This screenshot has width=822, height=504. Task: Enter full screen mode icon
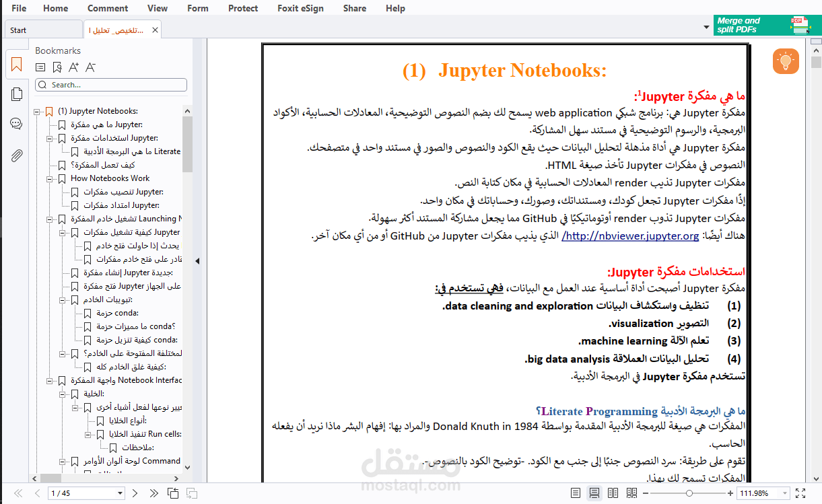(800, 493)
